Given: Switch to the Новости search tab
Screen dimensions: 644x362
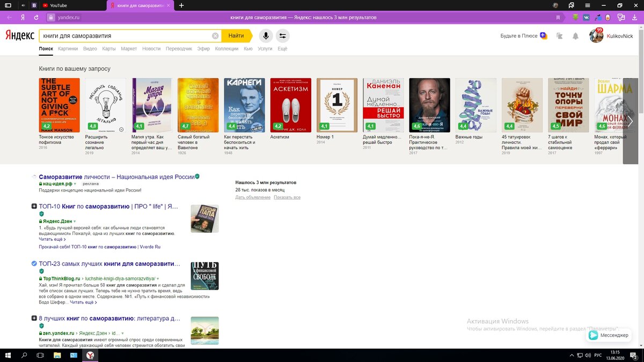Looking at the screenshot, I should click(151, 49).
